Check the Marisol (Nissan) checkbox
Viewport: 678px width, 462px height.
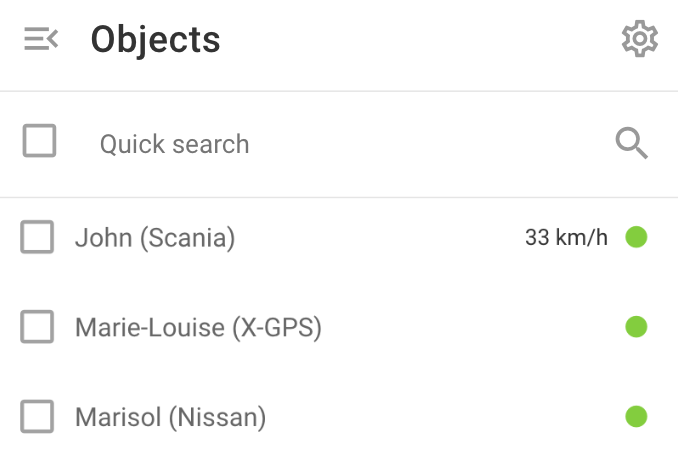[37, 417]
